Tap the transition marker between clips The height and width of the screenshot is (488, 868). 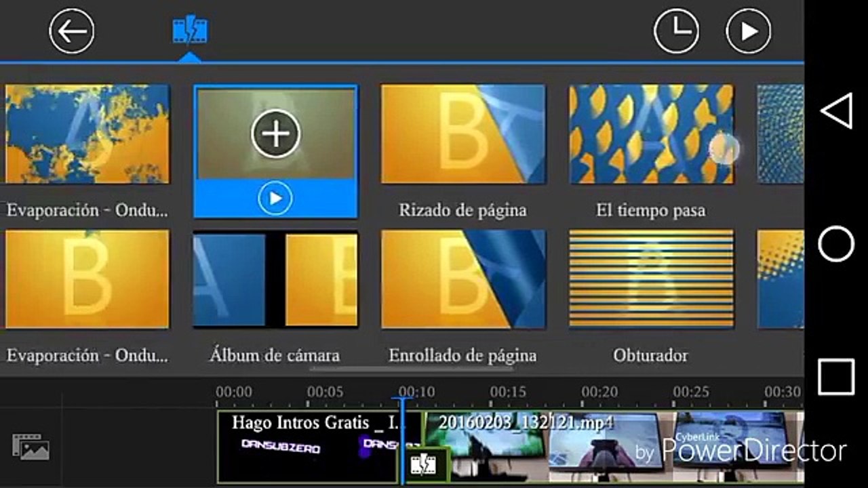423,465
